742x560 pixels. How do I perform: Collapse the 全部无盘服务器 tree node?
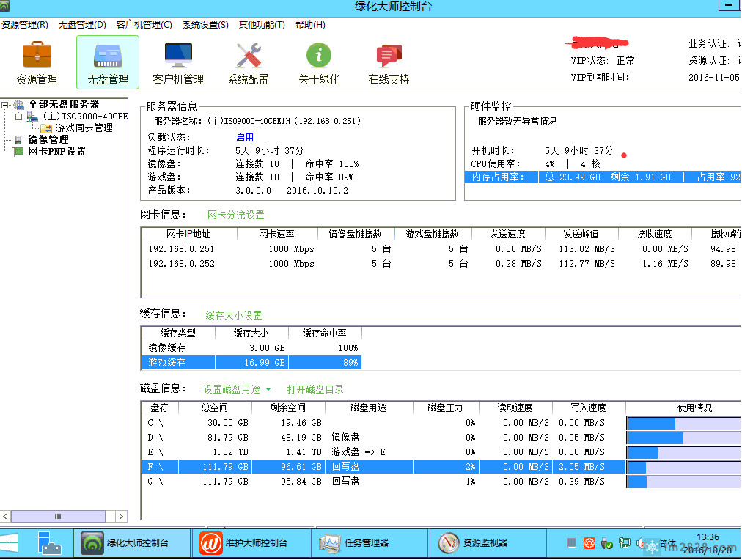point(5,105)
